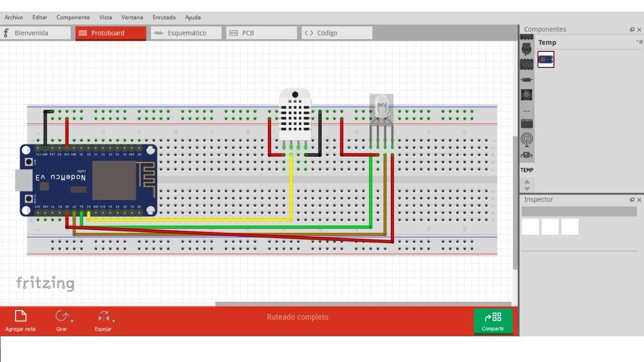Click the second white Inspector image box
Screen dimensions: 644x362
click(550, 227)
